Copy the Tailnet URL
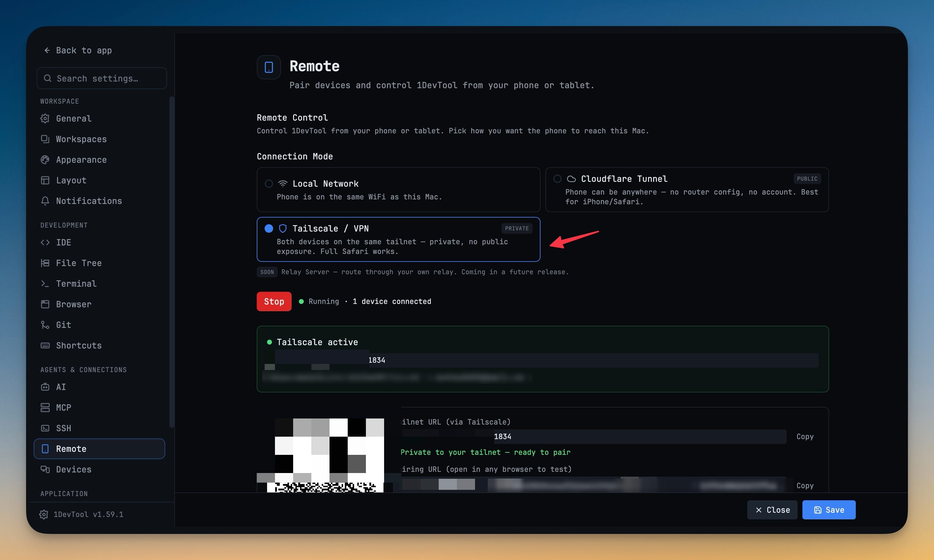The image size is (934, 560). [805, 436]
